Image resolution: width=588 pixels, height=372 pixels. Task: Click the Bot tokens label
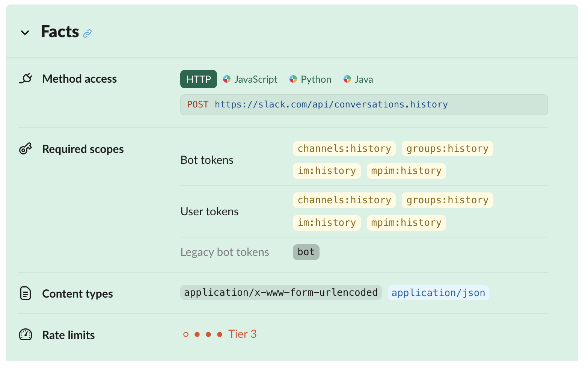point(207,160)
